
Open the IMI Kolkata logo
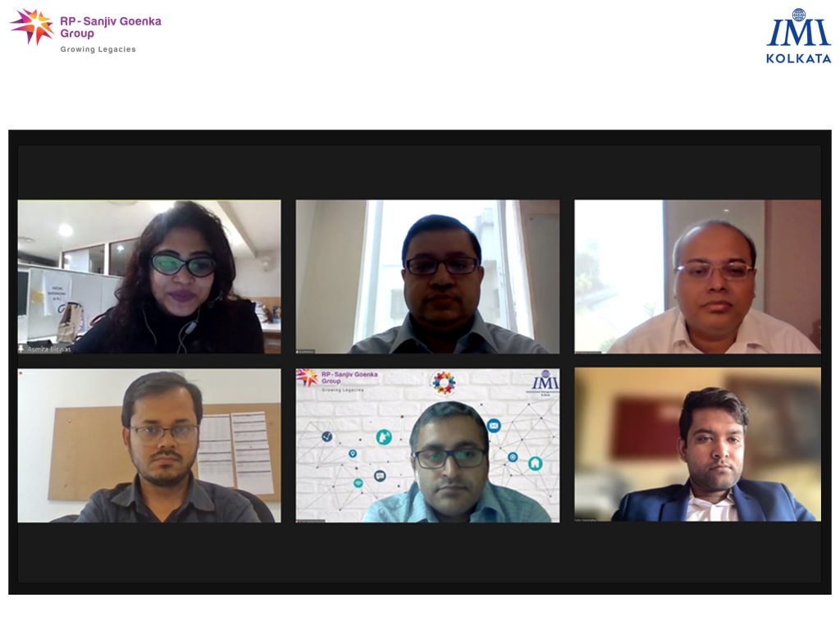pyautogui.click(x=799, y=36)
